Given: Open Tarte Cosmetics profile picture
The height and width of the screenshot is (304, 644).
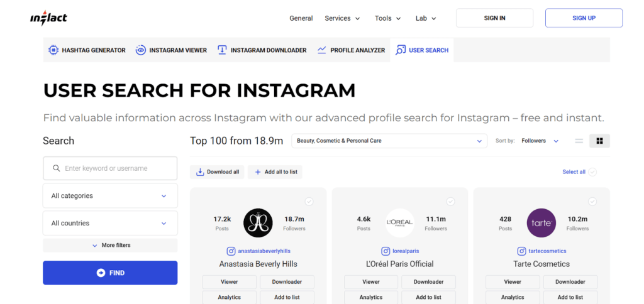Looking at the screenshot, I should pos(541,223).
